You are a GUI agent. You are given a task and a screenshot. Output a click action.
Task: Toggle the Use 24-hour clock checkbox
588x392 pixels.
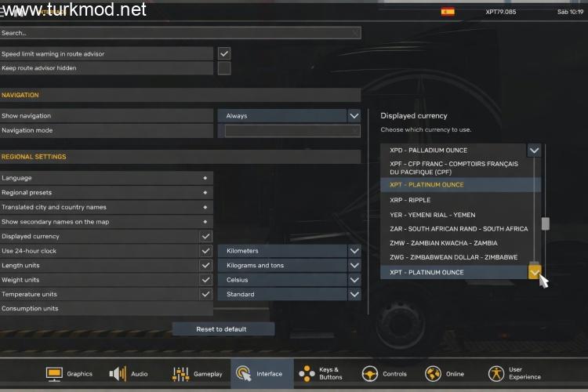coord(205,251)
